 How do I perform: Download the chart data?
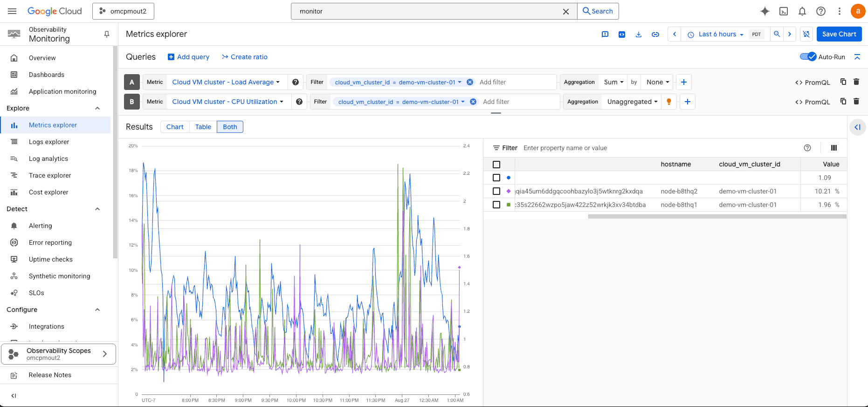(x=639, y=34)
